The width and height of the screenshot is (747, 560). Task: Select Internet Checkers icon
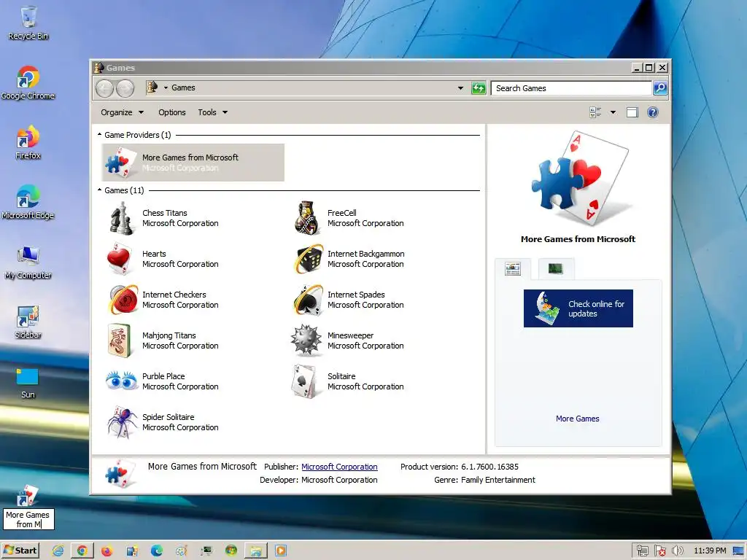pyautogui.click(x=123, y=300)
